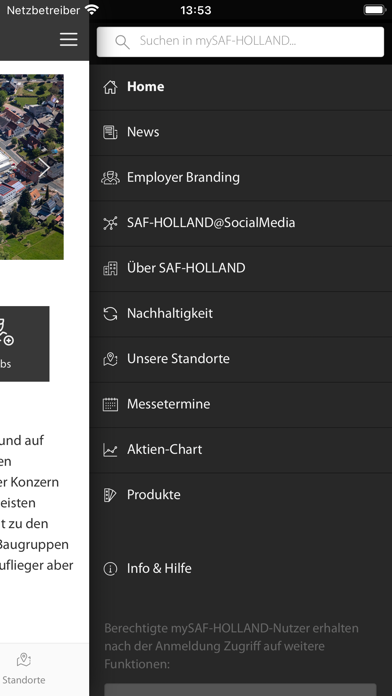Tap the 13:53 clock in status bar

pos(196,10)
